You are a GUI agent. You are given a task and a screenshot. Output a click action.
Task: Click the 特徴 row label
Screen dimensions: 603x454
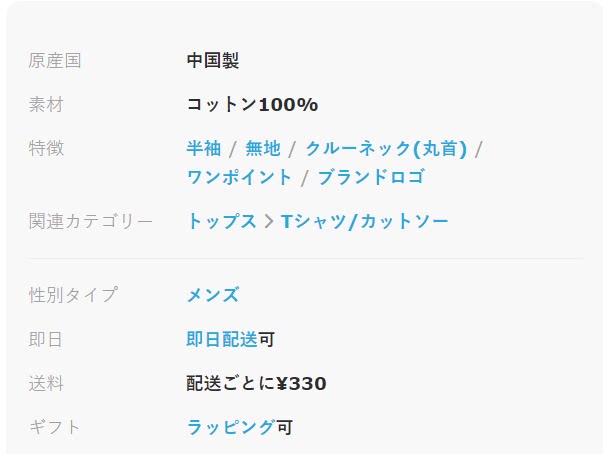click(46, 149)
